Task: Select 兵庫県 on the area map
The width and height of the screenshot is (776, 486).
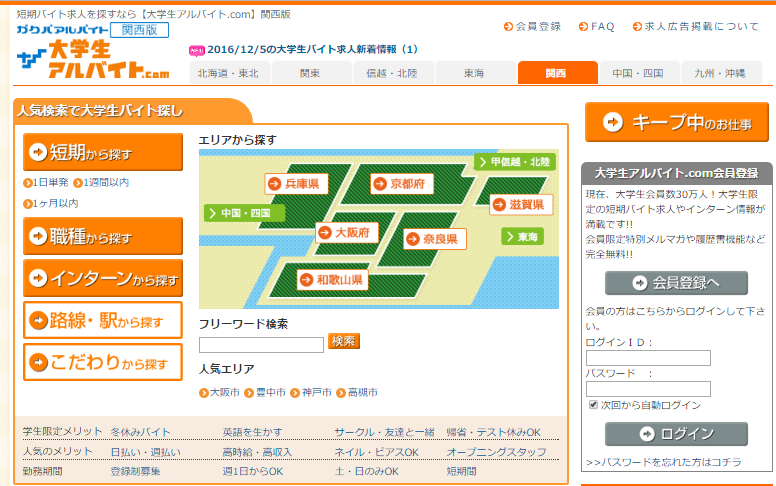Action: tap(297, 184)
